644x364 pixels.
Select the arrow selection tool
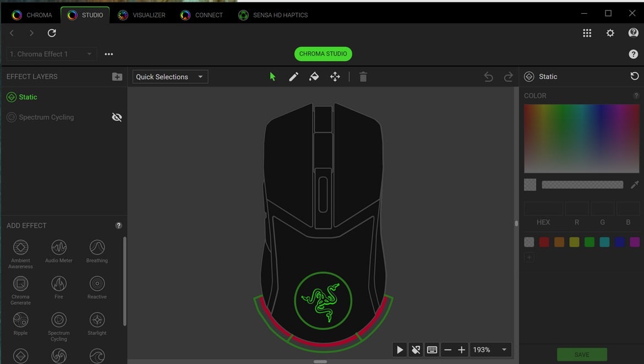point(272,77)
